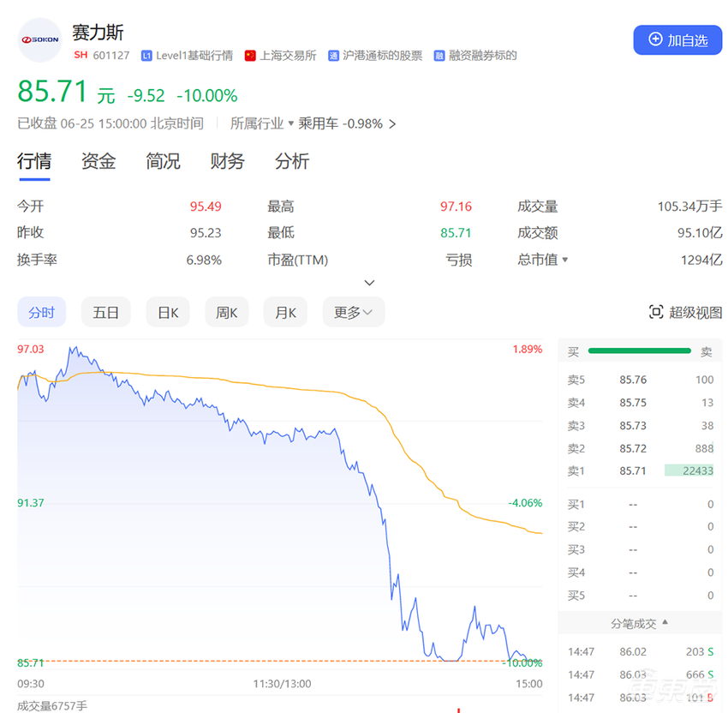This screenshot has width=728, height=713.
Task: Open 超级视图 via its scan icon
Action: pos(655,313)
